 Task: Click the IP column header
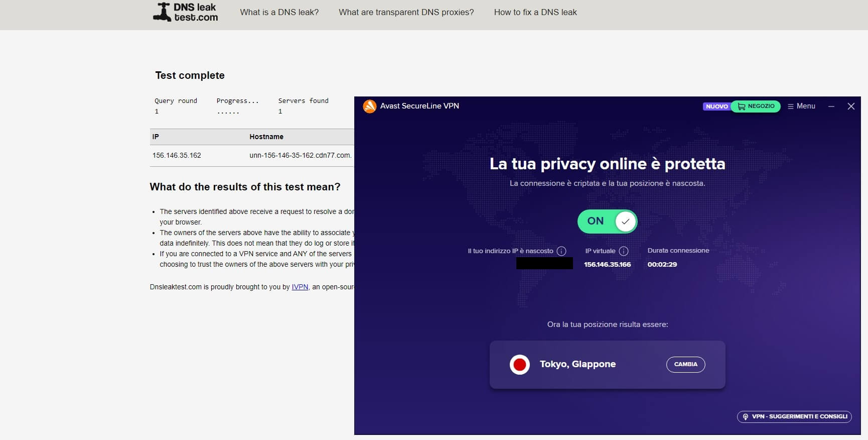(156, 137)
